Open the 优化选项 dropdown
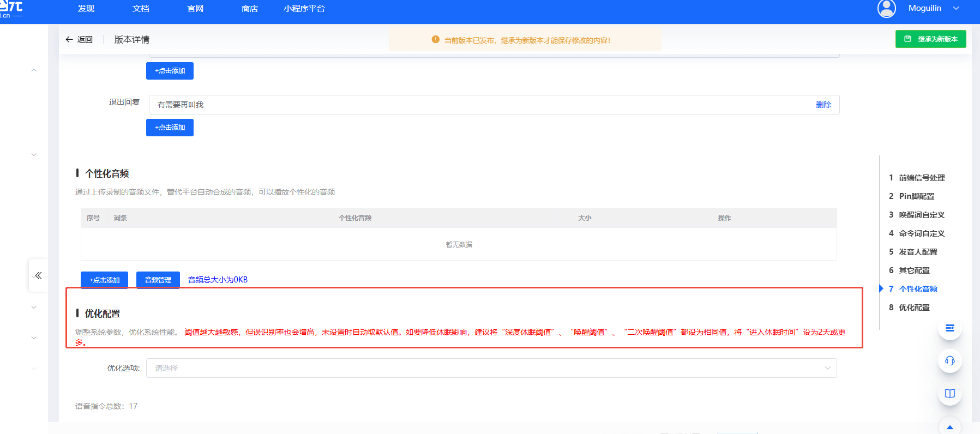Viewport: 980px width, 434px height. click(x=491, y=368)
